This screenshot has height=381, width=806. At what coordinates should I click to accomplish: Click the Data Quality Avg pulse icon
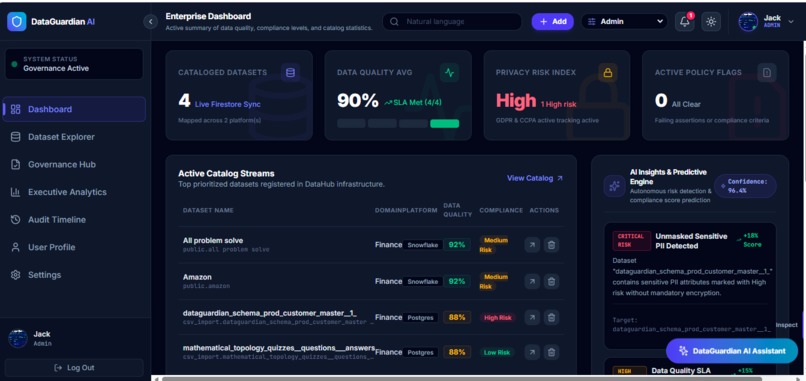449,73
